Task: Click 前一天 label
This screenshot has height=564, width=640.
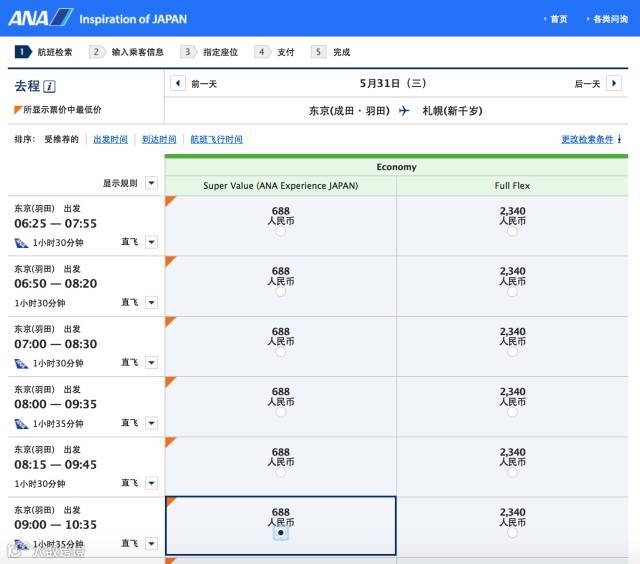Action: click(x=204, y=84)
